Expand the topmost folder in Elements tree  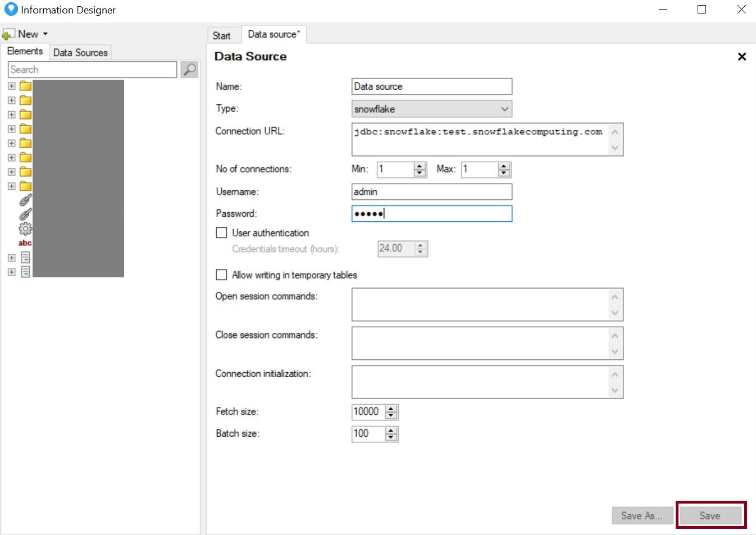pyautogui.click(x=12, y=86)
